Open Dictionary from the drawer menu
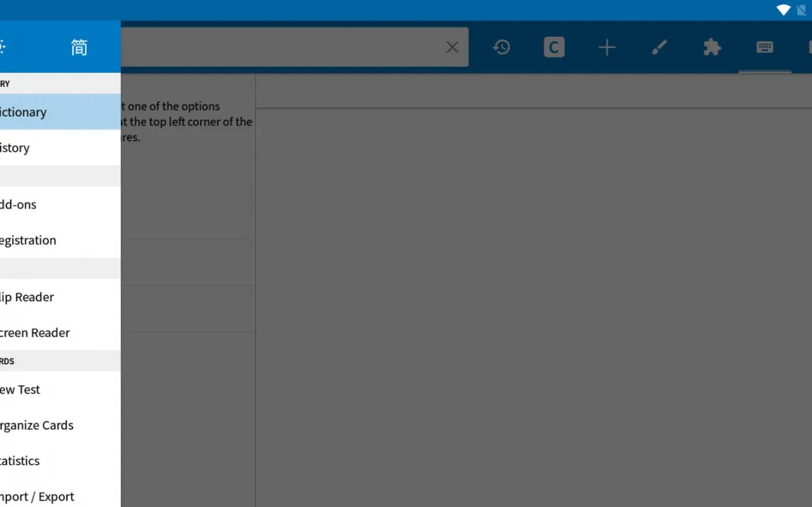The image size is (812, 507). 43,112
